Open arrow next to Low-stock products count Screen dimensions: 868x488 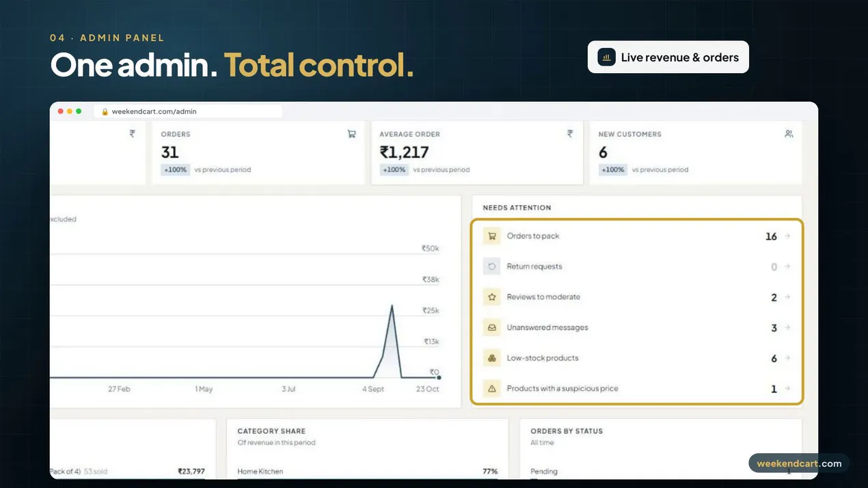click(x=787, y=358)
